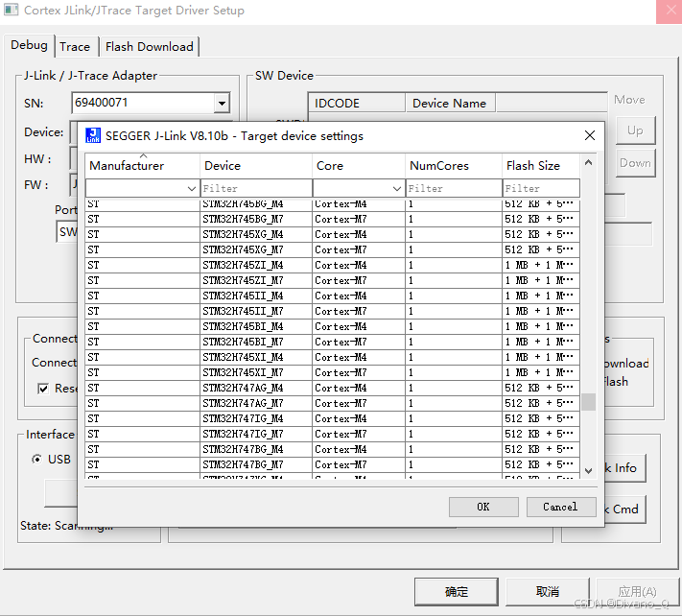Select STM32H745XG_M4 device row
This screenshot has width=682, height=616.
(x=332, y=234)
